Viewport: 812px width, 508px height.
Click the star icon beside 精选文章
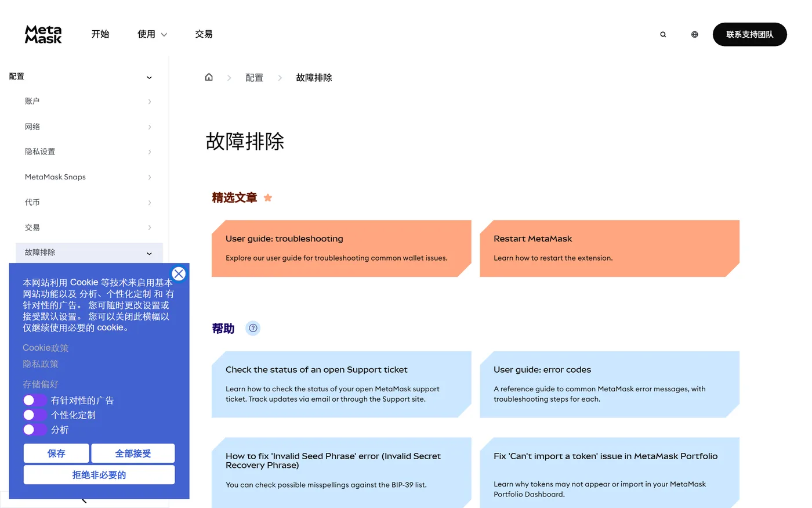[x=268, y=197]
